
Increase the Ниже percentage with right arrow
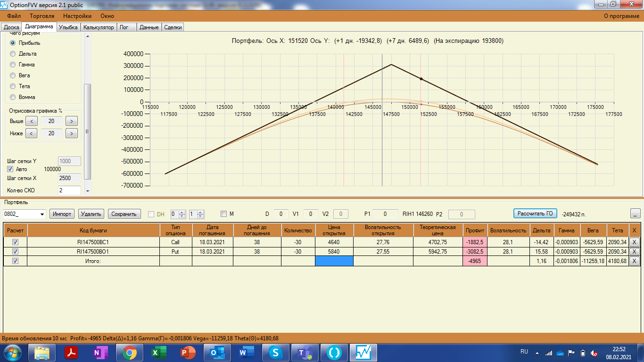click(71, 133)
